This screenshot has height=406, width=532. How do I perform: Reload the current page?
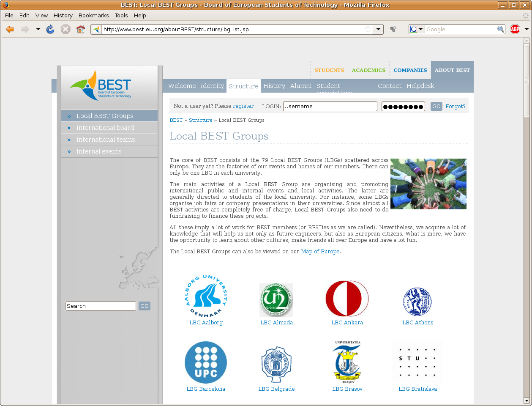click(50, 29)
